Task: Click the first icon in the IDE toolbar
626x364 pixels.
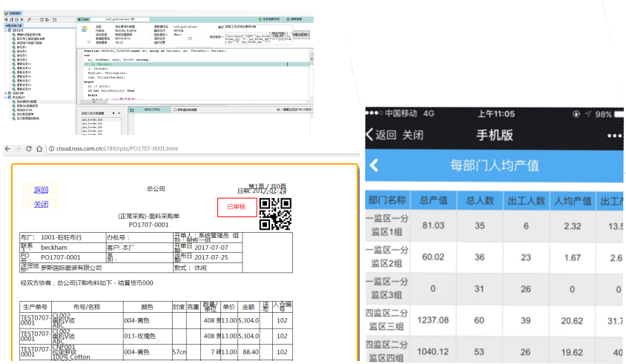Action: pyautogui.click(x=6, y=19)
